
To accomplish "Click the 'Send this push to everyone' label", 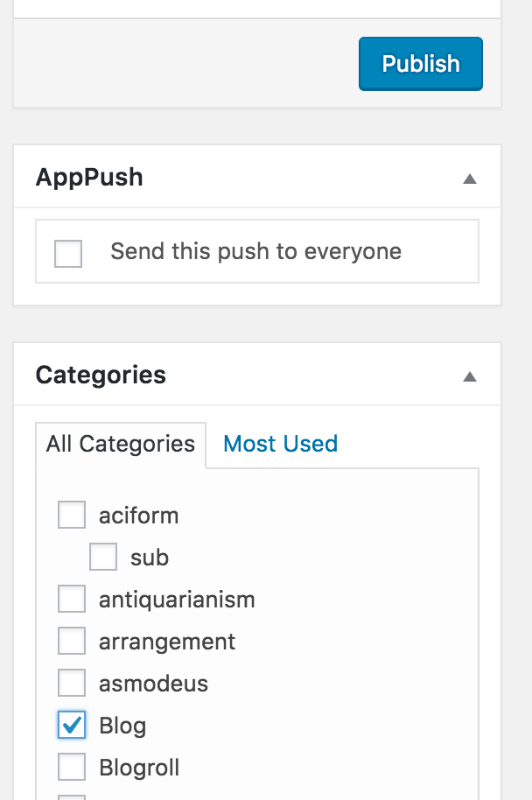I will click(x=256, y=251).
